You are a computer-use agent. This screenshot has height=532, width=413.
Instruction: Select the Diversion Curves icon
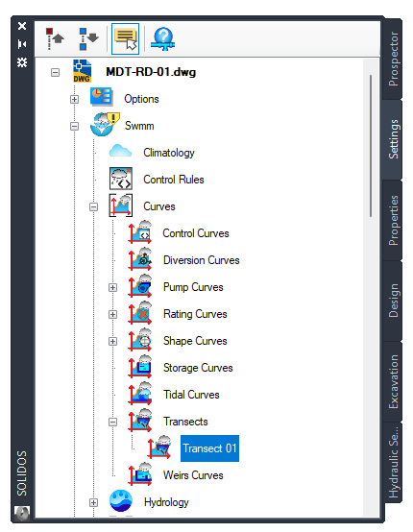click(140, 259)
